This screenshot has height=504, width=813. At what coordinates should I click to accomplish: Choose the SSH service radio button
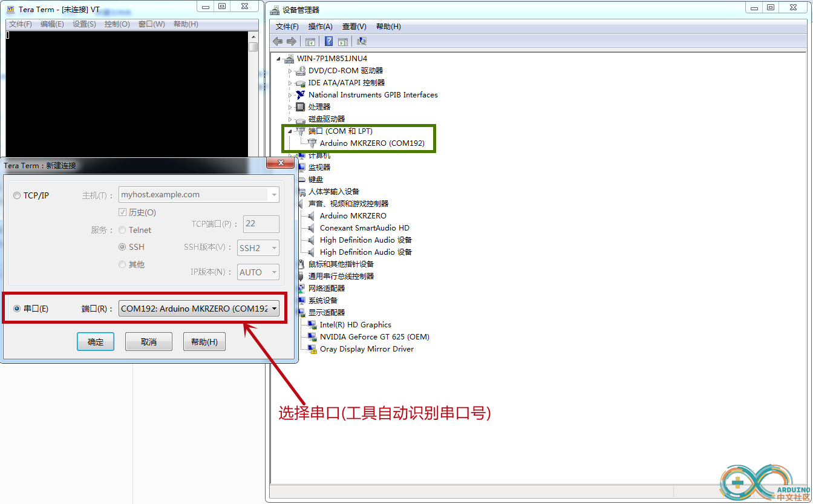122,247
